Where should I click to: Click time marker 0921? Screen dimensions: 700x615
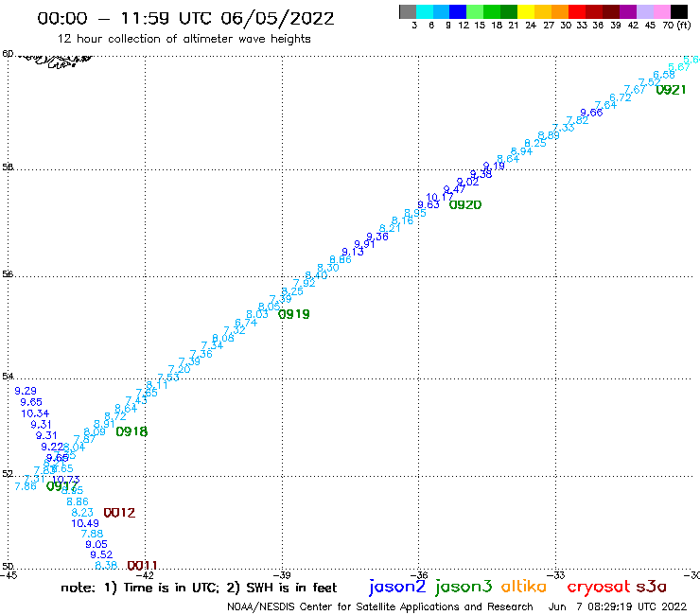point(671,90)
